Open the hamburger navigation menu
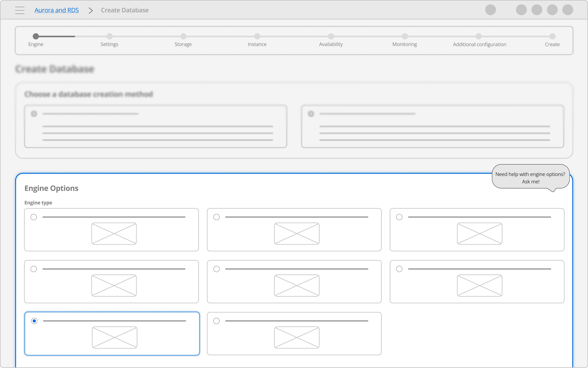This screenshot has height=368, width=588. pos(20,10)
